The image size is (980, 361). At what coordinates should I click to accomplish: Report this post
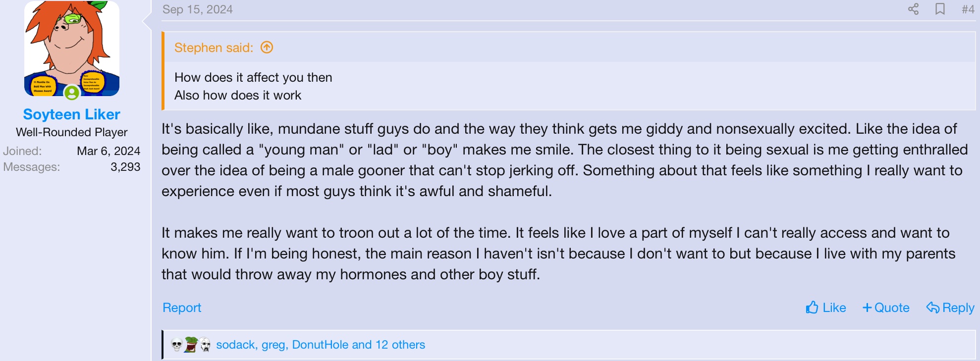[182, 308]
